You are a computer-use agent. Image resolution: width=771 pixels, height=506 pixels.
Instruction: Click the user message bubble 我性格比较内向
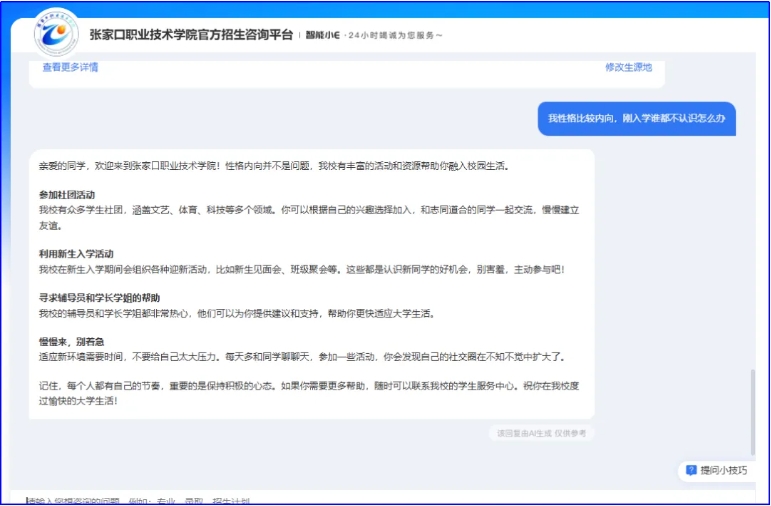click(637, 119)
